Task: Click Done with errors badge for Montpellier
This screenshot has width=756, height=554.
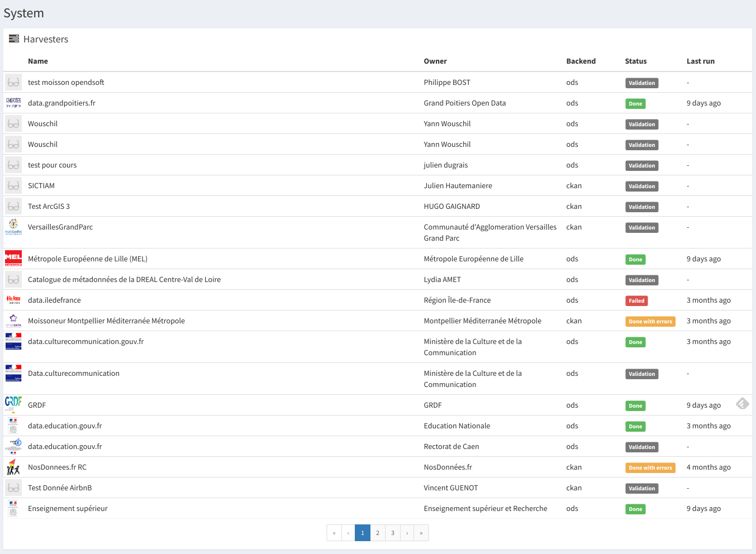Action: [x=650, y=321]
